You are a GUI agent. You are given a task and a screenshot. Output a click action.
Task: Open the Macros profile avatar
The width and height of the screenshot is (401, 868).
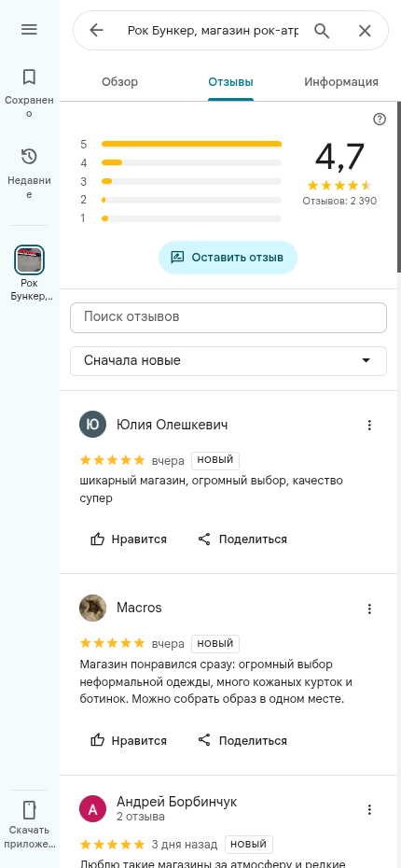[x=93, y=609]
